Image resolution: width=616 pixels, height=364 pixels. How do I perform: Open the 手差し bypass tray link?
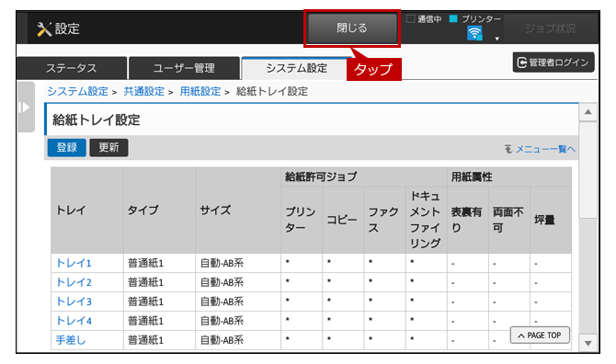click(71, 340)
